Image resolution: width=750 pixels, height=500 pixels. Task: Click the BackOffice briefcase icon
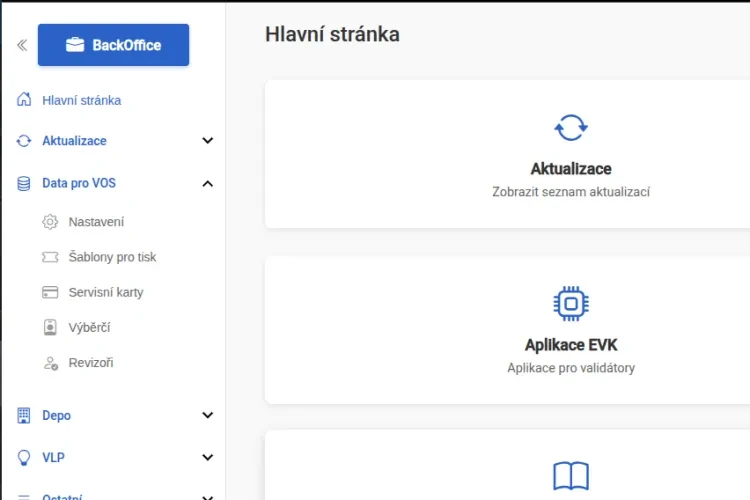pyautogui.click(x=75, y=45)
